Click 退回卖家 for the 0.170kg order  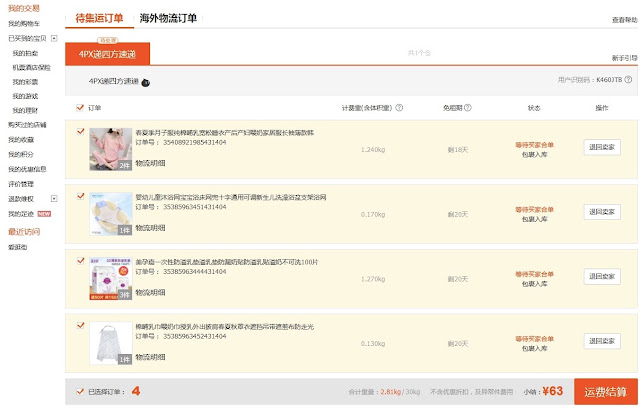pos(602,212)
